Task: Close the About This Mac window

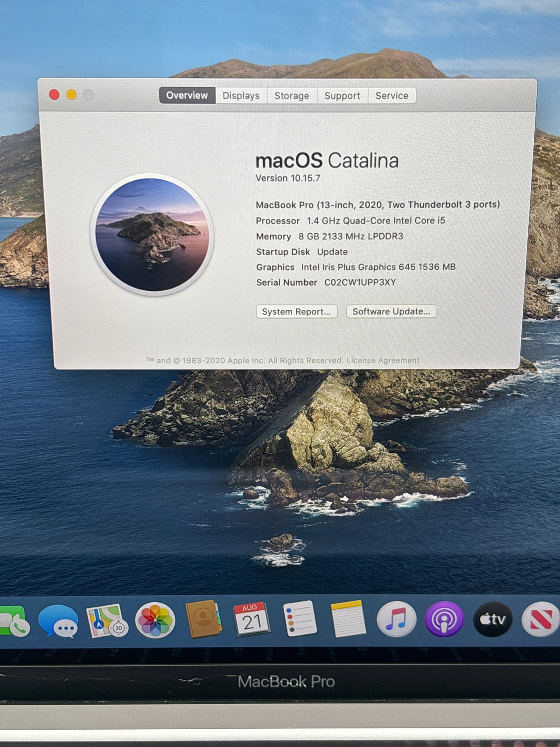Action: click(x=54, y=95)
